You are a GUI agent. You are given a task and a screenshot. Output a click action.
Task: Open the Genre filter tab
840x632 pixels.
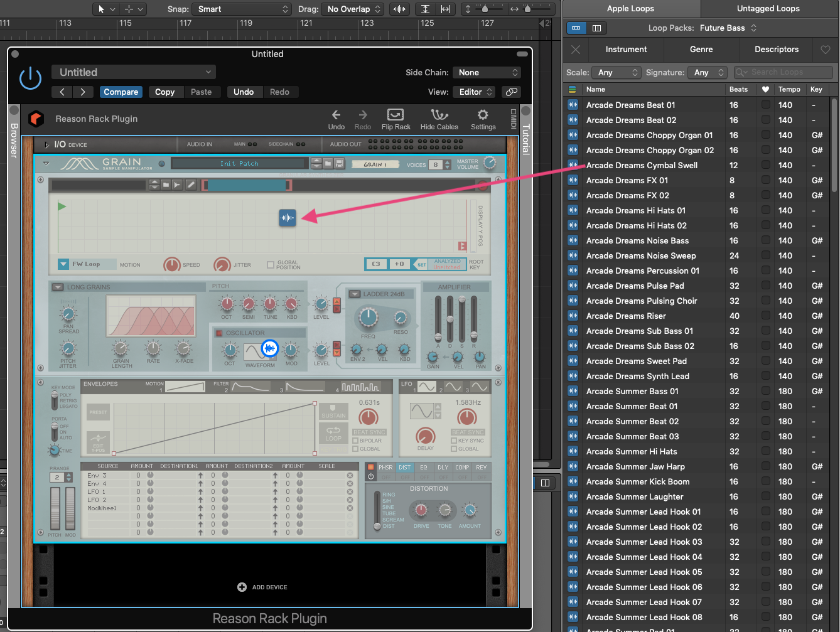(701, 50)
